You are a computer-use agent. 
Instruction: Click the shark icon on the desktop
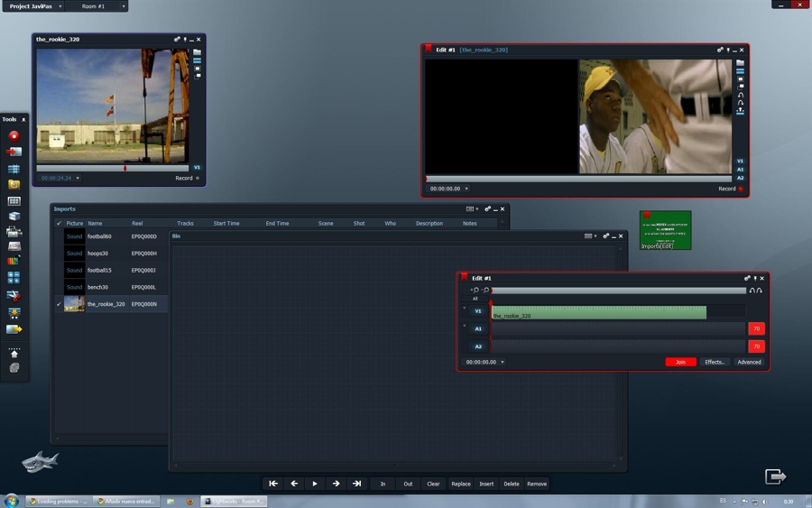click(41, 462)
